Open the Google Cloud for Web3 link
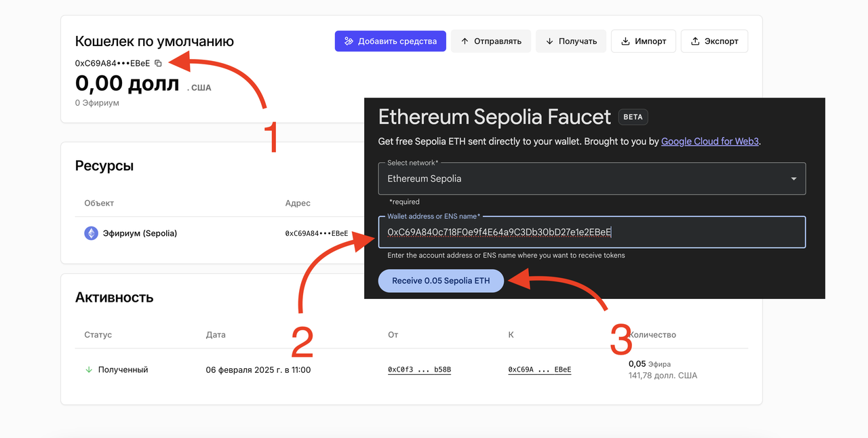This screenshot has width=868, height=438. (x=710, y=142)
